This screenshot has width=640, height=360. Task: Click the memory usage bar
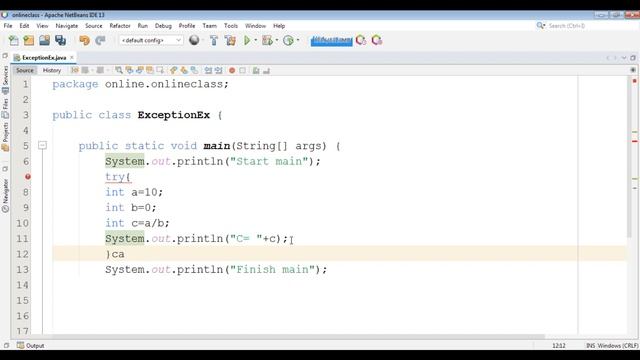[x=331, y=40]
